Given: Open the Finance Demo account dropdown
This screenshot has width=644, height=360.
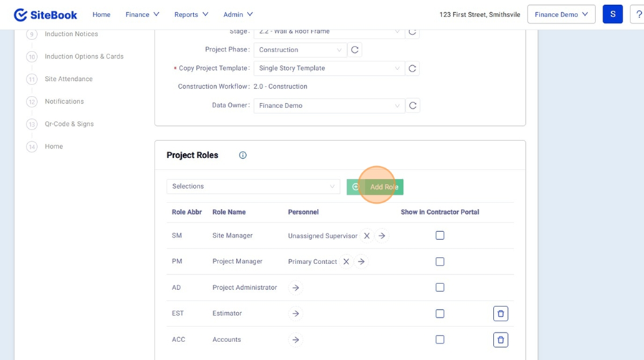Looking at the screenshot, I should pos(561,14).
